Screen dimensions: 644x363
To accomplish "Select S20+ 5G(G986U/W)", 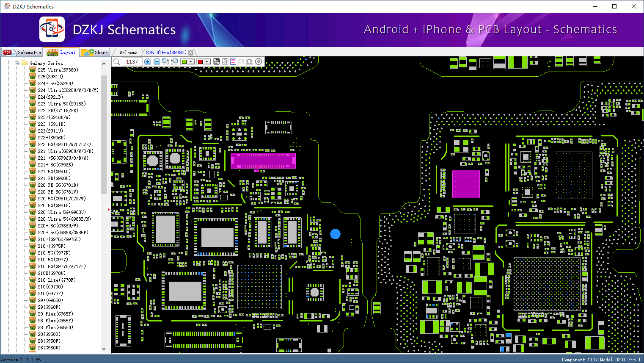I will [58, 226].
